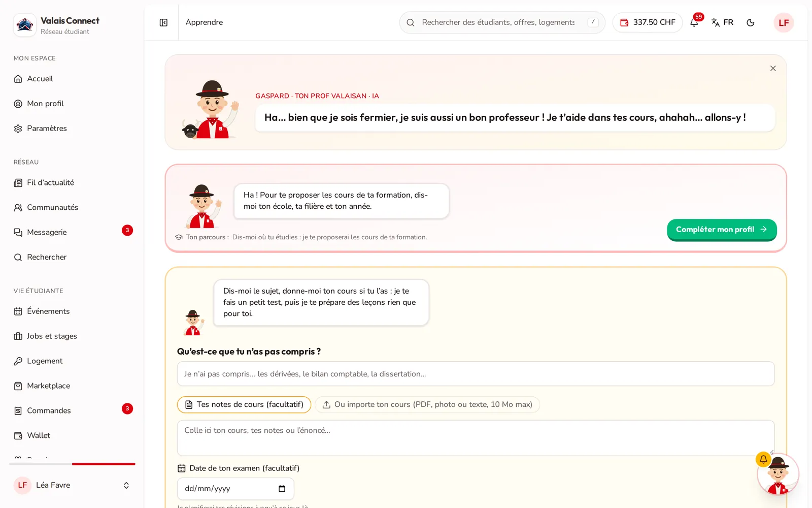812x508 pixels.
Task: Toggle dark mode with the moon icon
Action: [x=751, y=22]
